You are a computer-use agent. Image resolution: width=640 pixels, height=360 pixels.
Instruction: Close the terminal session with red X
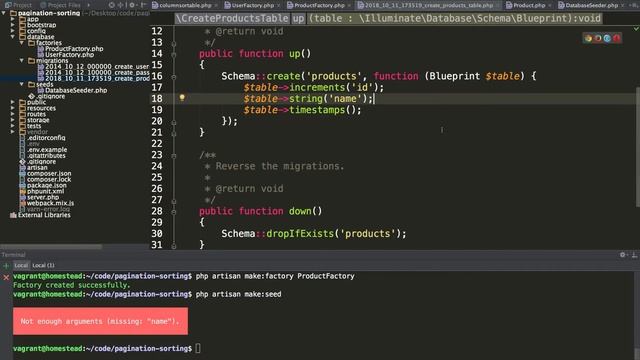click(6, 278)
